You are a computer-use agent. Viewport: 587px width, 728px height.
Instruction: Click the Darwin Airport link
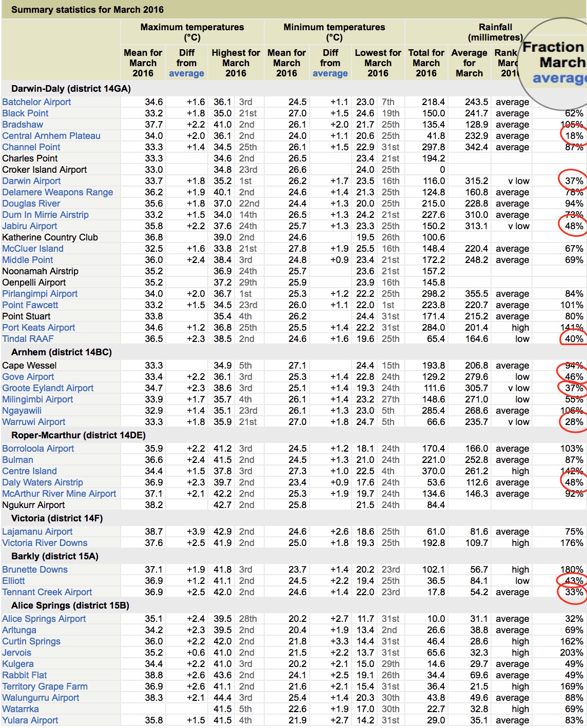(x=31, y=181)
